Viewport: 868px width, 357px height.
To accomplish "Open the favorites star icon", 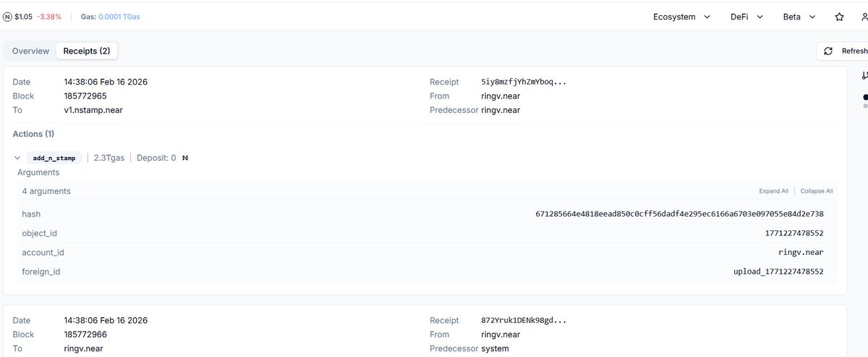I will tap(839, 17).
